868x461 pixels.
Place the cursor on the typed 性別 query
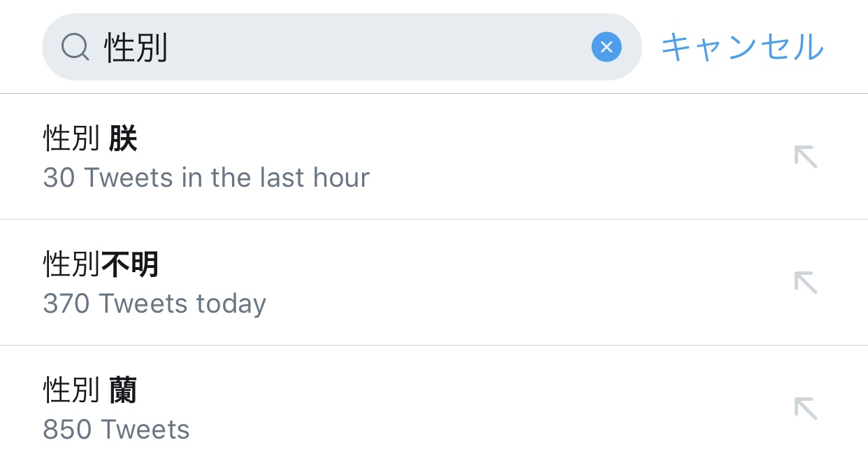click(136, 48)
